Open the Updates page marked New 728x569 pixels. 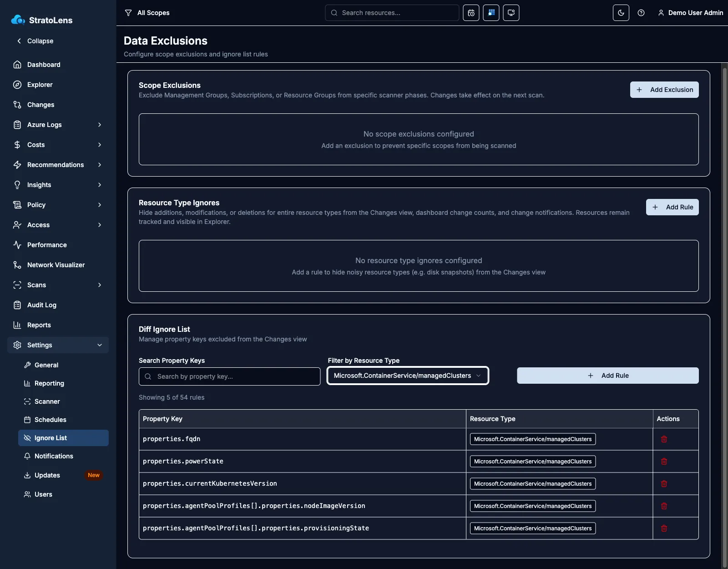pos(63,475)
